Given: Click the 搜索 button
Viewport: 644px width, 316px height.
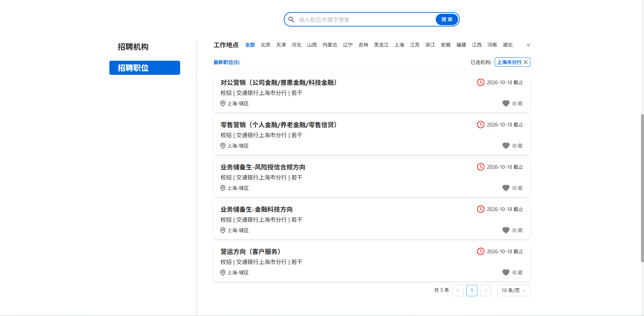Looking at the screenshot, I should (447, 19).
